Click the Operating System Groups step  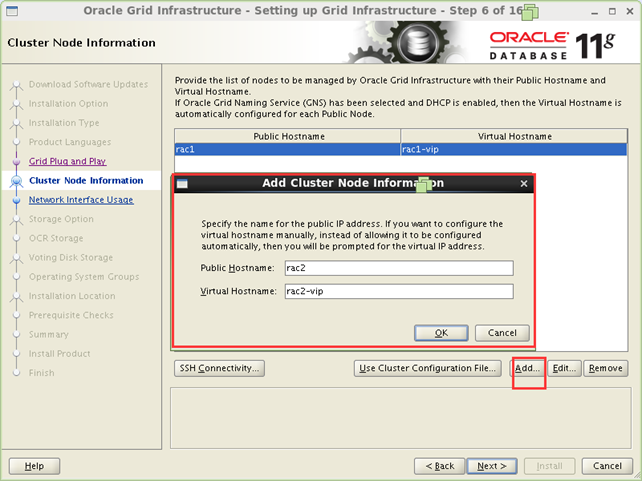[x=84, y=277]
